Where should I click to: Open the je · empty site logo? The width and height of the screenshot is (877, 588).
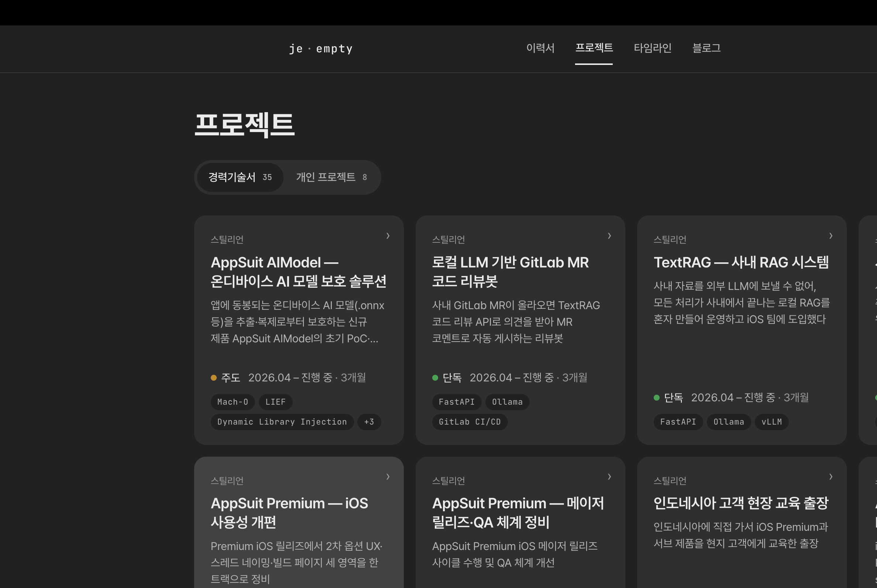pyautogui.click(x=321, y=49)
